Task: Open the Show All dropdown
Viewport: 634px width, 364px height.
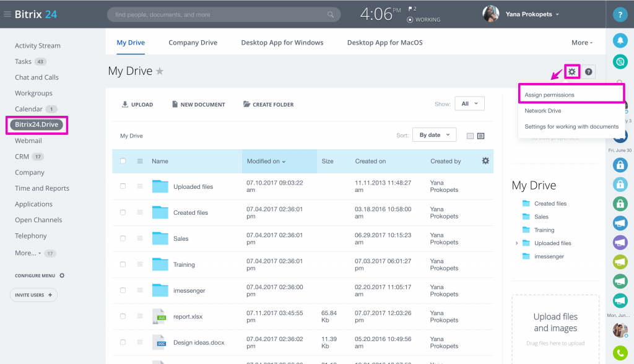Action: tap(469, 103)
